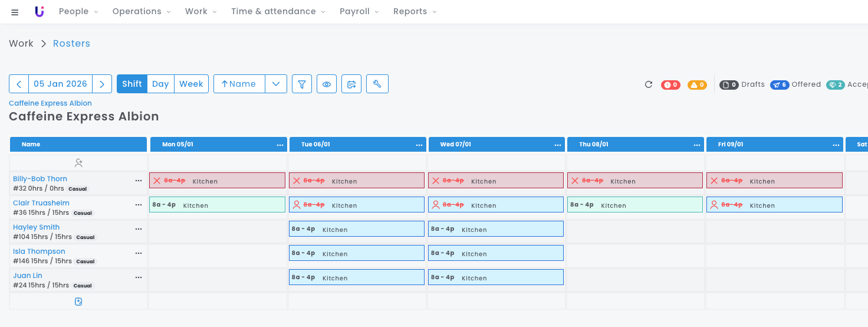Click the Rosters breadcrumb link
The image size is (868, 327).
click(x=71, y=44)
